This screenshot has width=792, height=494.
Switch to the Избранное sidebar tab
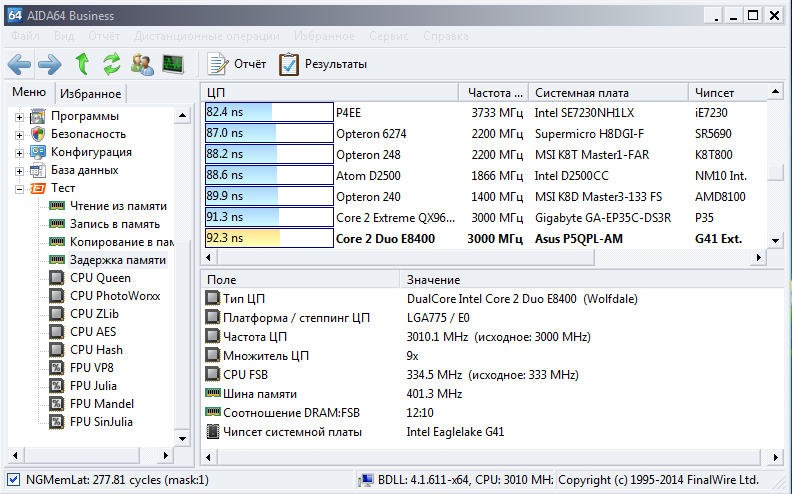90,94
